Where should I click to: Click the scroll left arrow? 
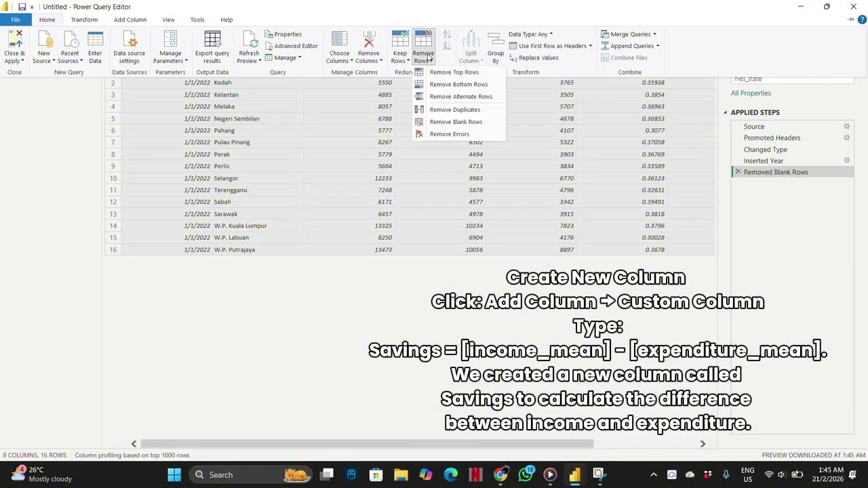(x=134, y=443)
